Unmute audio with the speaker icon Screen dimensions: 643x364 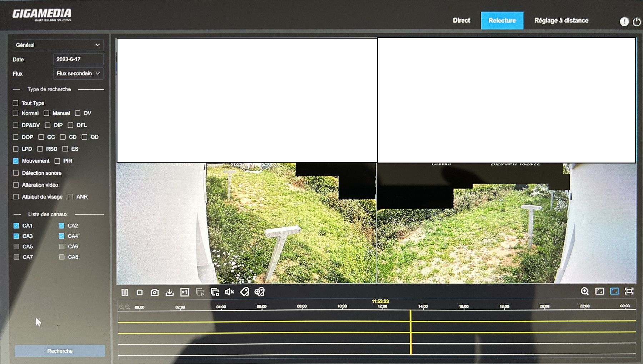[229, 292]
